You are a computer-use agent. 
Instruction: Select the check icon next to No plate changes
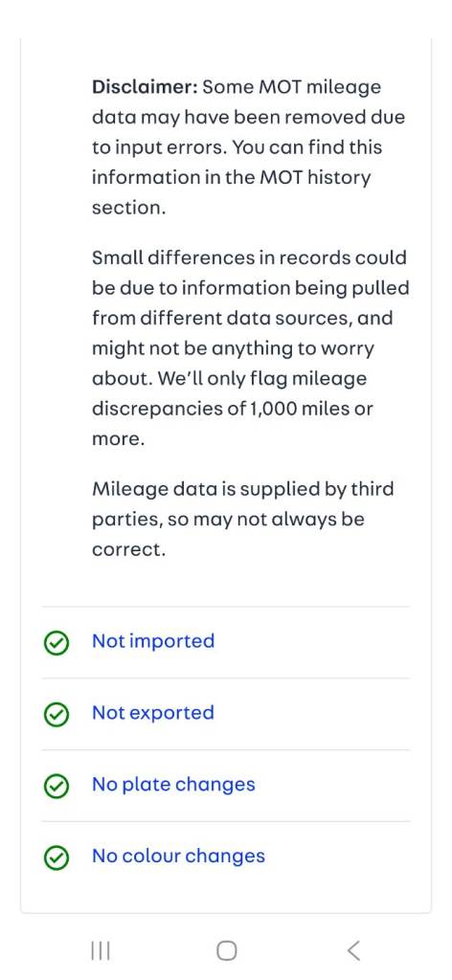[56, 787]
